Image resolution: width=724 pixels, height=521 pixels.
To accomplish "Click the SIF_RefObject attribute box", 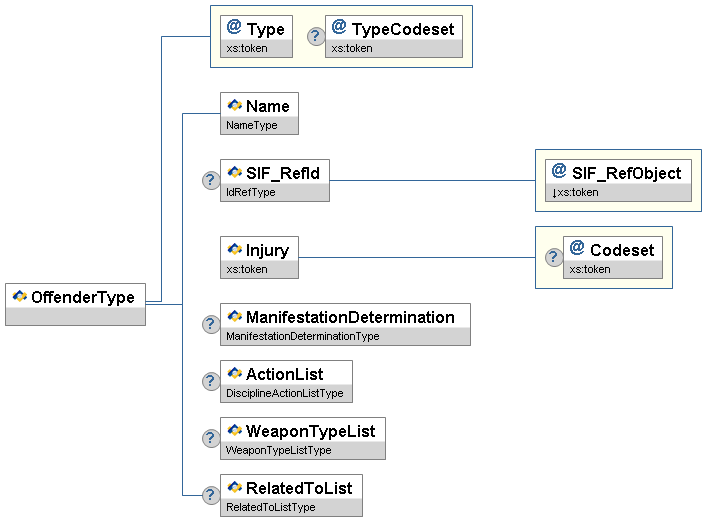I will [x=618, y=179].
